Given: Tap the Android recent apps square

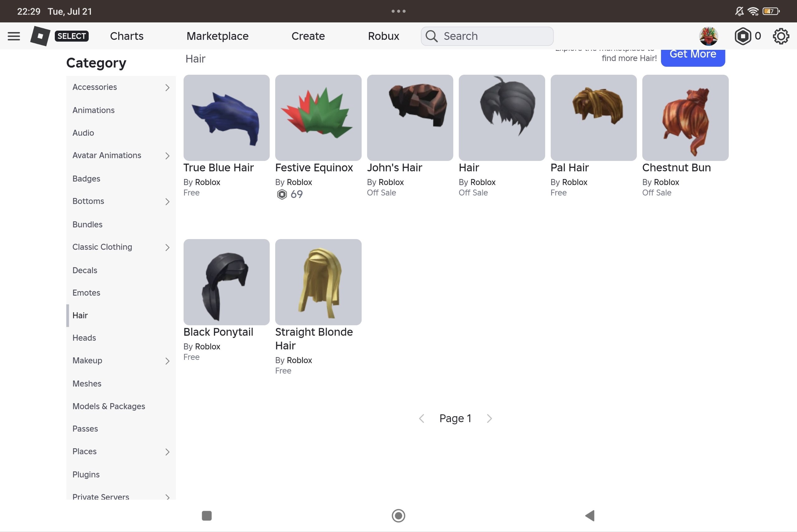Looking at the screenshot, I should [207, 516].
